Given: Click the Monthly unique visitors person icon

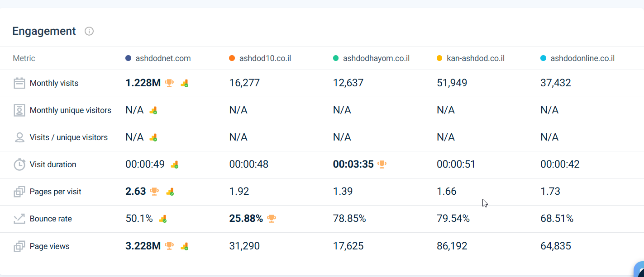Looking at the screenshot, I should (19, 110).
